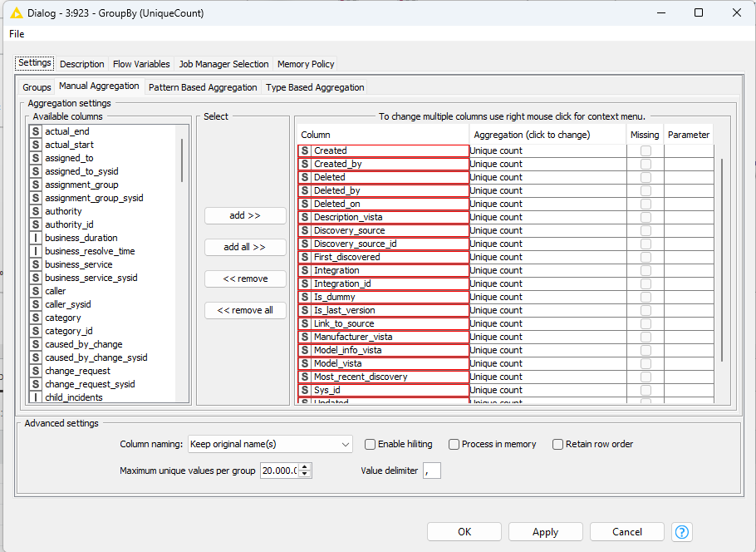Switch to the Pattern Based Aggregation tab

203,87
